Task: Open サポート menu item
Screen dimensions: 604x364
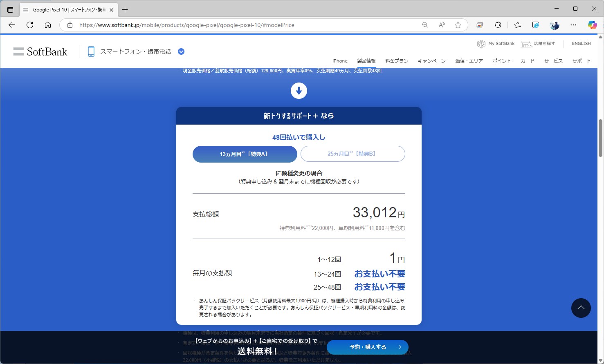Action: click(x=582, y=61)
